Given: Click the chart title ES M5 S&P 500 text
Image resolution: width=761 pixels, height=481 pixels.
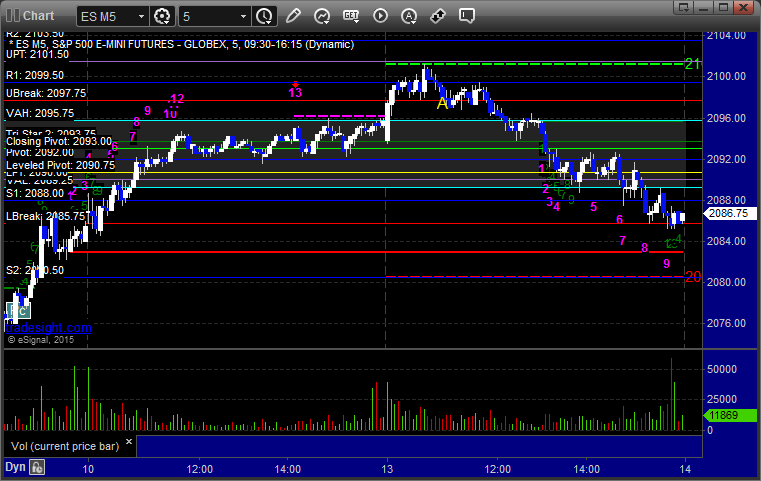Looking at the screenshot, I should [182, 44].
